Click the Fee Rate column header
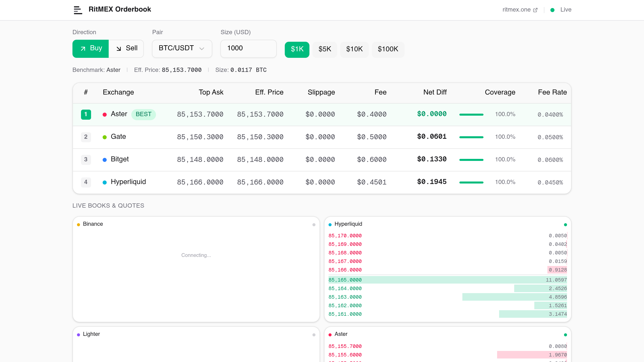The height and width of the screenshot is (362, 644). click(552, 92)
